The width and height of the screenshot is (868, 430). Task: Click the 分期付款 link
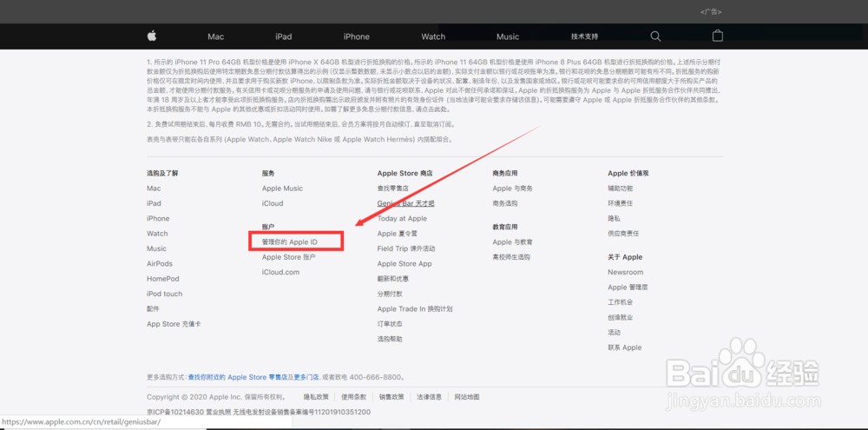(390, 294)
